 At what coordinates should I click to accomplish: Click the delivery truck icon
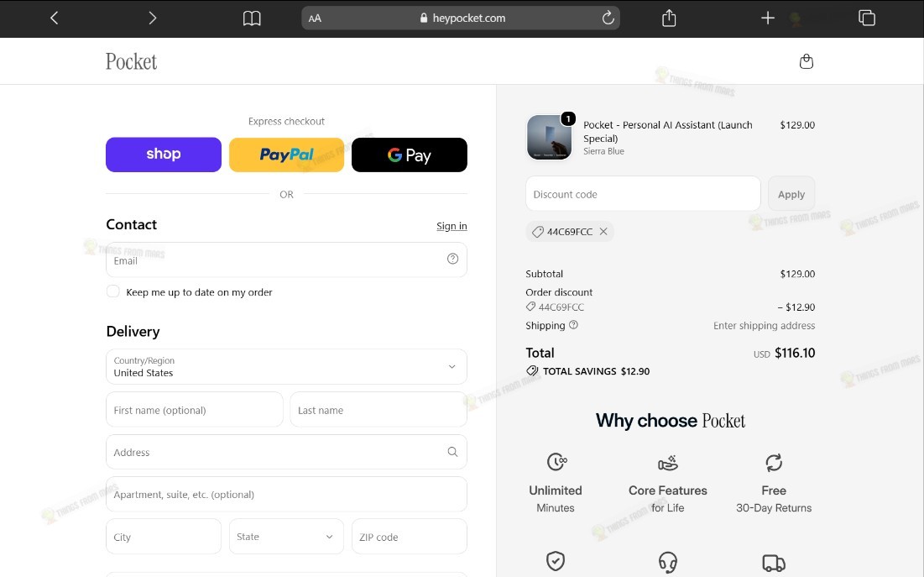coord(774,563)
